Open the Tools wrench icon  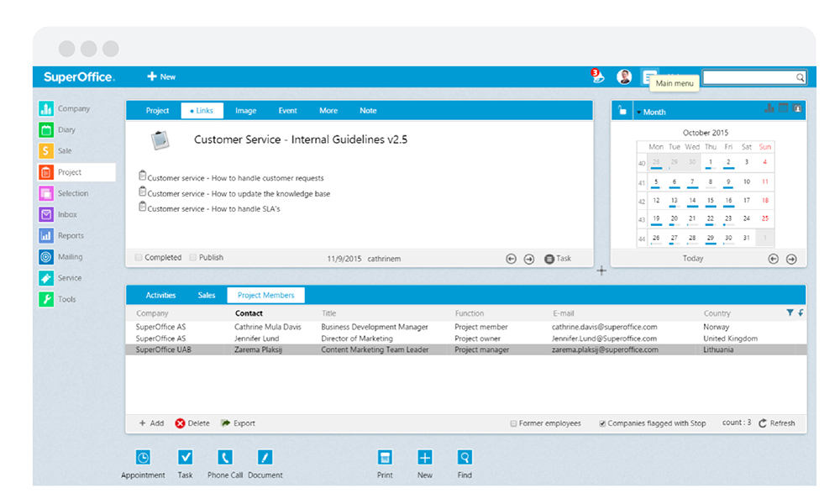tap(46, 299)
